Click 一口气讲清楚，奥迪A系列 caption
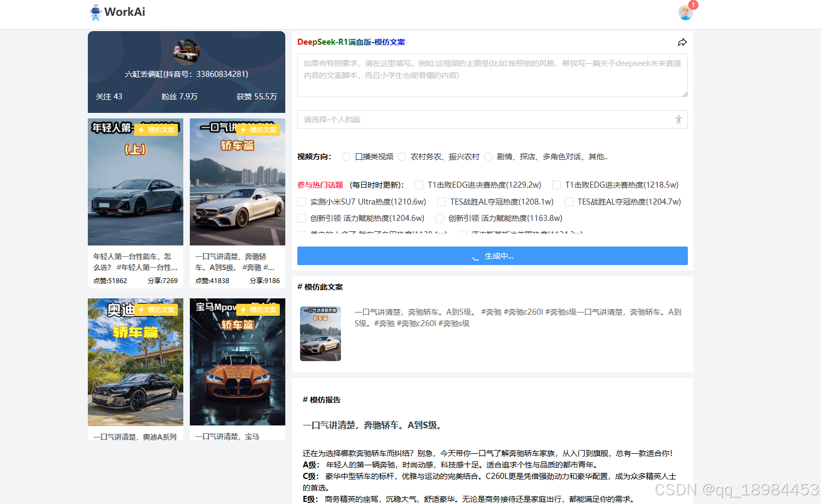 tap(135, 436)
